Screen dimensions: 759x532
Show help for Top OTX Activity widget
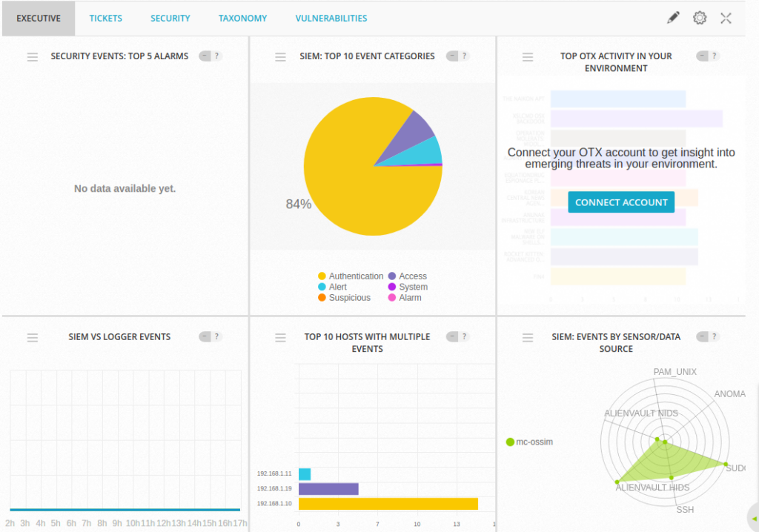(715, 56)
